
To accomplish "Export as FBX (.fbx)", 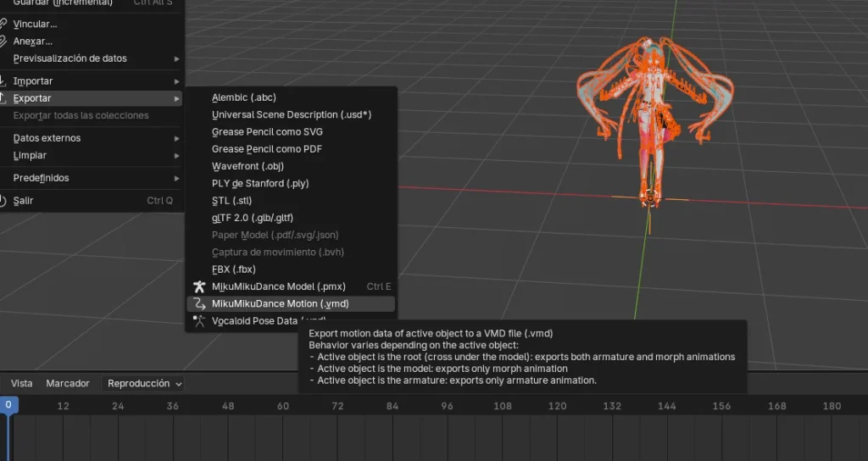I will [x=292, y=269].
